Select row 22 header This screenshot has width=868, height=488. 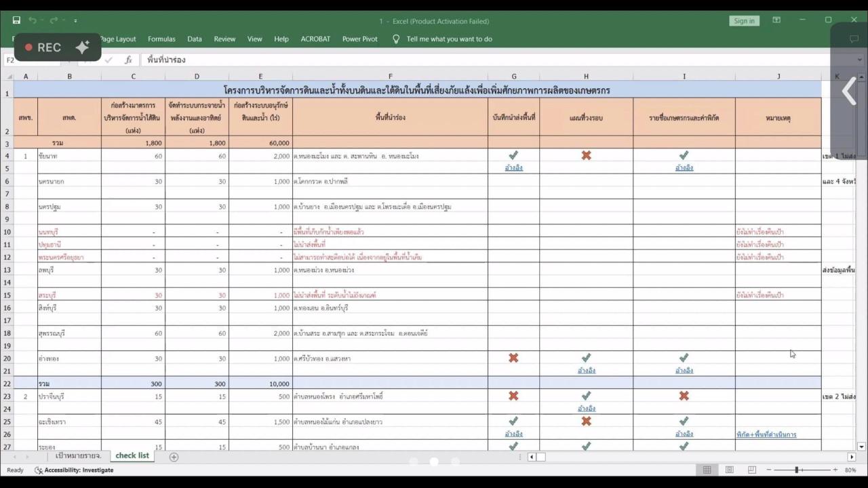[7, 384]
